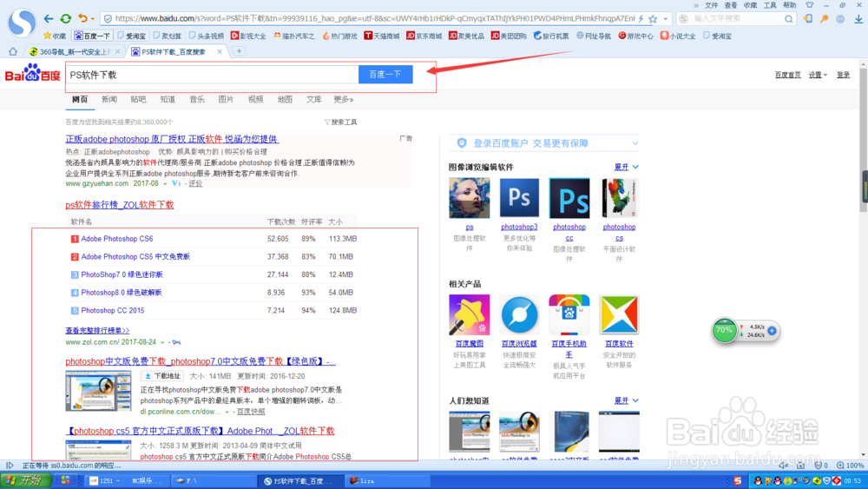
Task: Close the PS软件下载 tab
Action: 220,51
